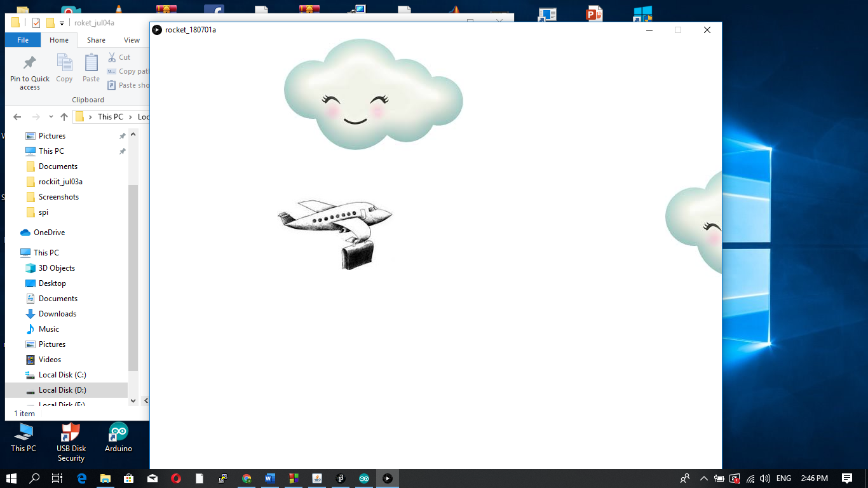Screen dimensions: 868x488
Task: Select Desktop under This PC
Action: (52, 283)
